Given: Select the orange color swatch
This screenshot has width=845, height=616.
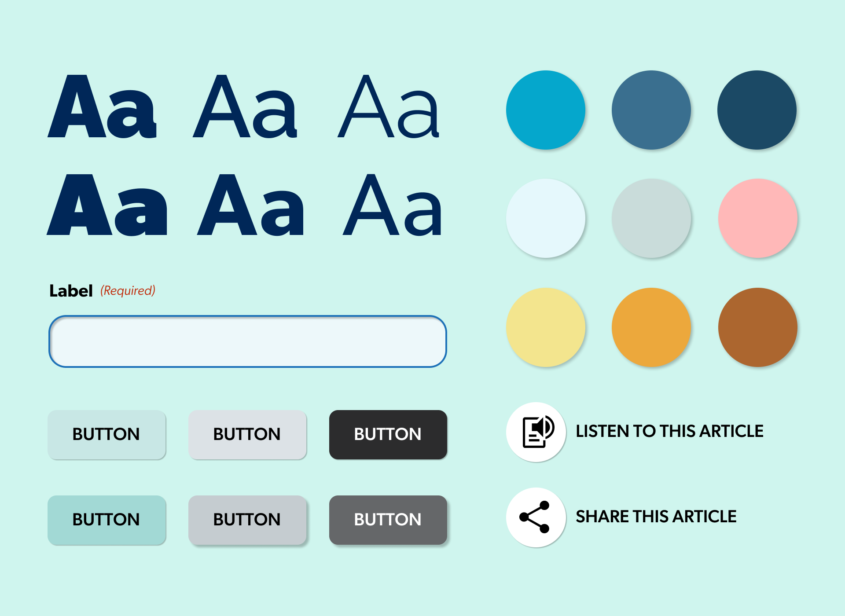Looking at the screenshot, I should point(651,327).
